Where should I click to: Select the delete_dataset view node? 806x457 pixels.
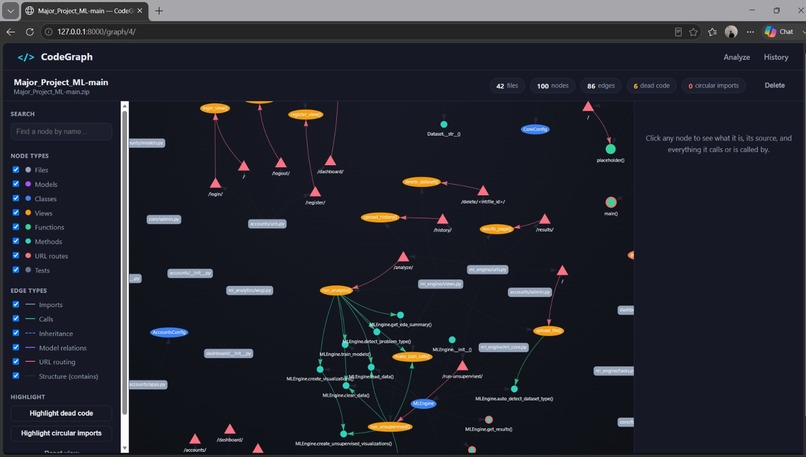[x=421, y=181]
